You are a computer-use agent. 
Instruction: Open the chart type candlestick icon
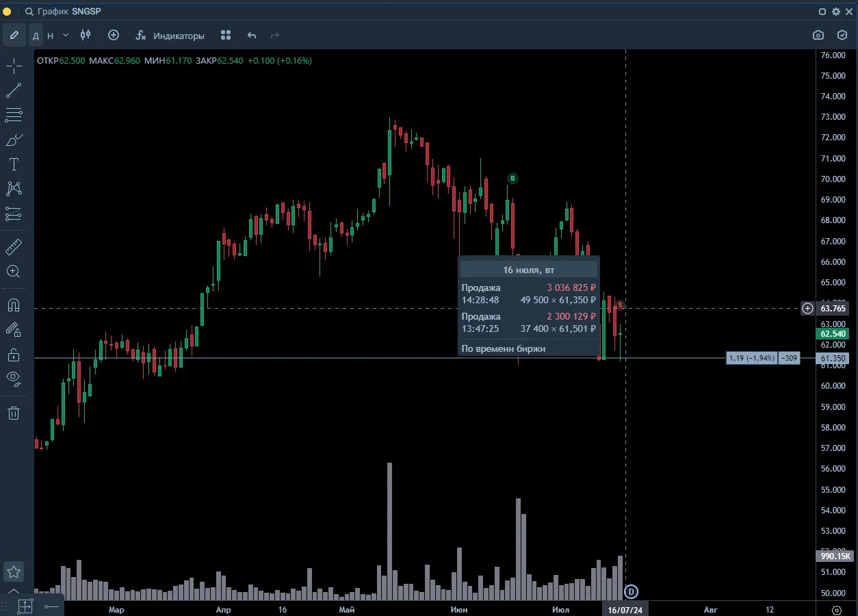coord(86,35)
